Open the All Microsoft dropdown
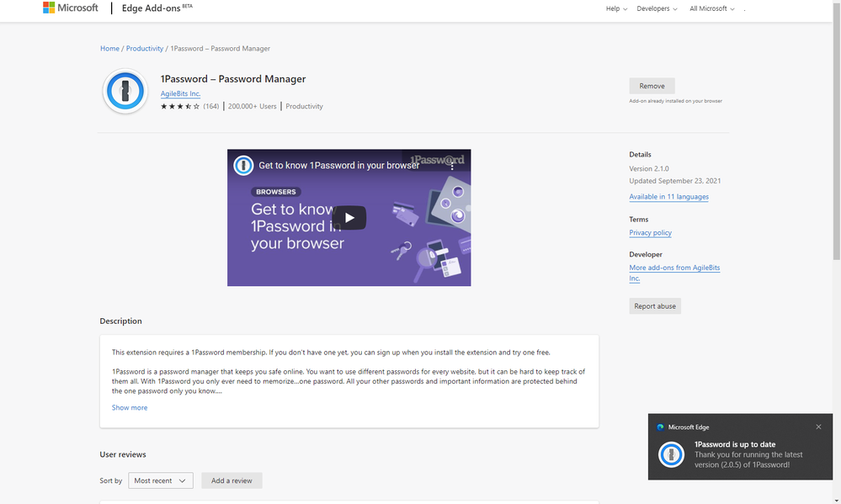This screenshot has width=841, height=504. 711,8
